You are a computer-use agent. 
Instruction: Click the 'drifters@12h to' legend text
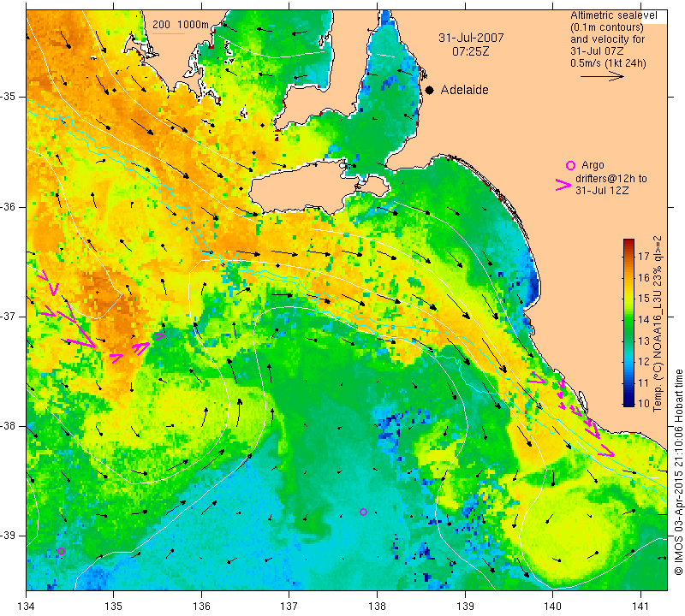[611, 179]
